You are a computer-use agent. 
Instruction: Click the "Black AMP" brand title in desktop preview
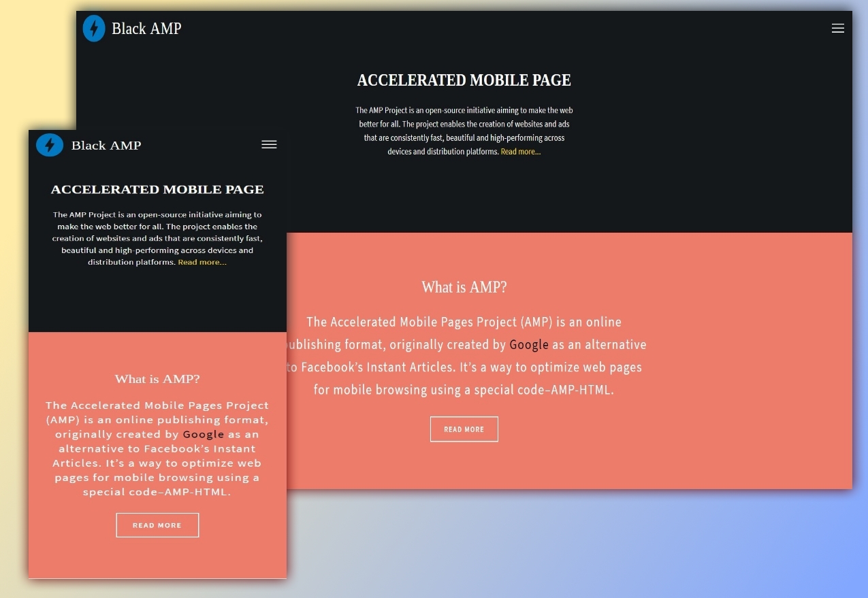146,29
